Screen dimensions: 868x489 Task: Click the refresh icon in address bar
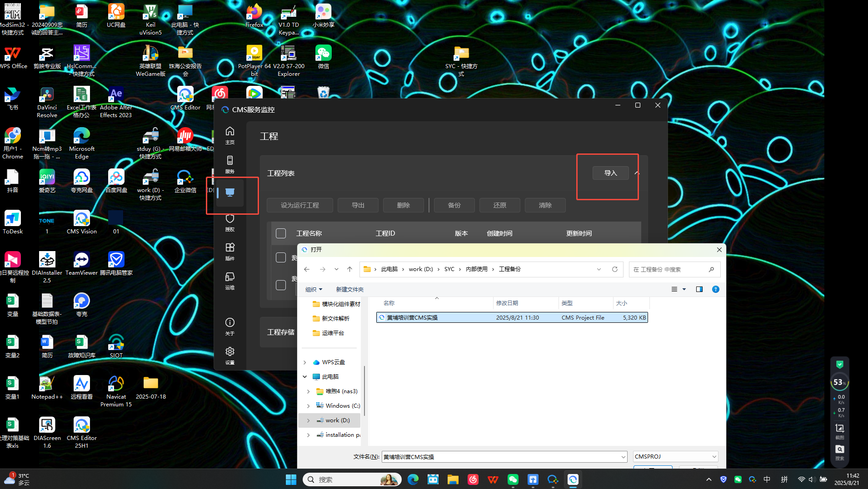(x=615, y=269)
